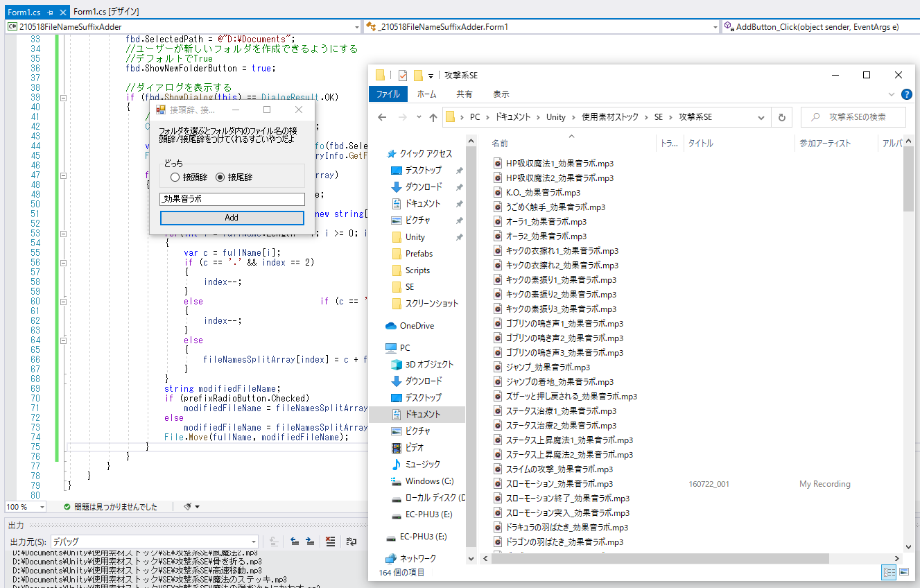Click the Properties checkmark icon in title bar
This screenshot has height=588, width=920.
pos(402,75)
